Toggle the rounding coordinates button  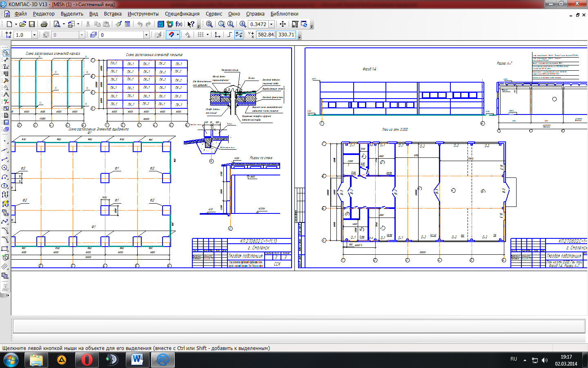239,35
